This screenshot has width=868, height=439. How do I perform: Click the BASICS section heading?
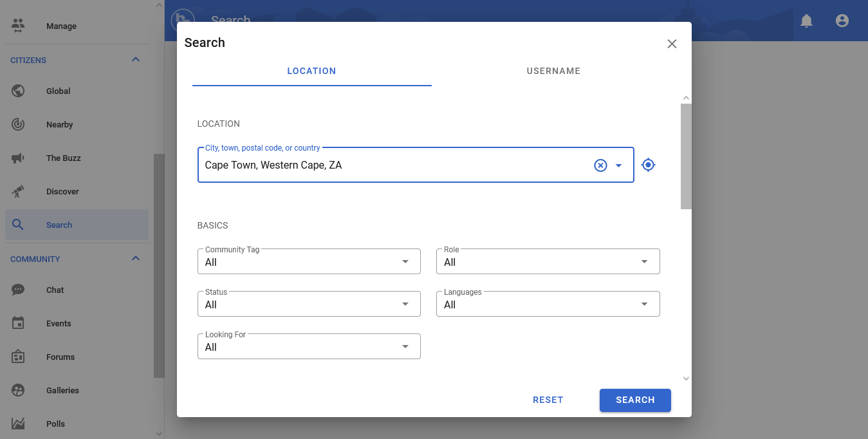(x=213, y=225)
